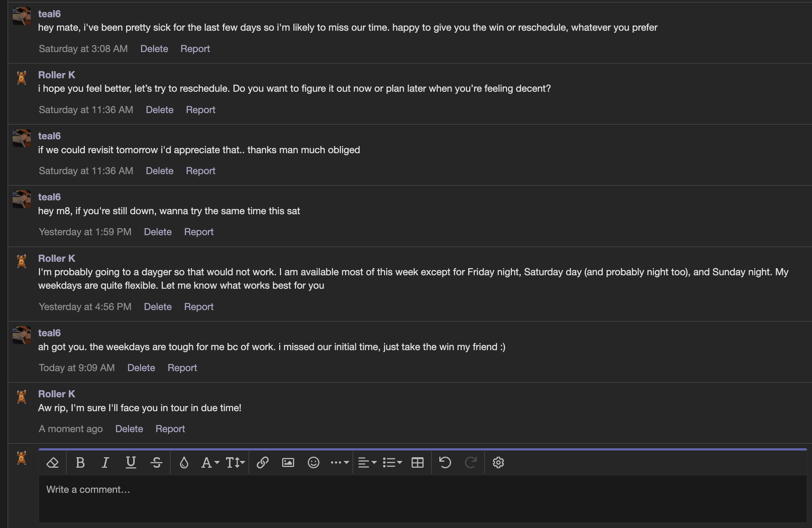Toggle italic text formatting
This screenshot has width=812, height=528.
coord(106,463)
